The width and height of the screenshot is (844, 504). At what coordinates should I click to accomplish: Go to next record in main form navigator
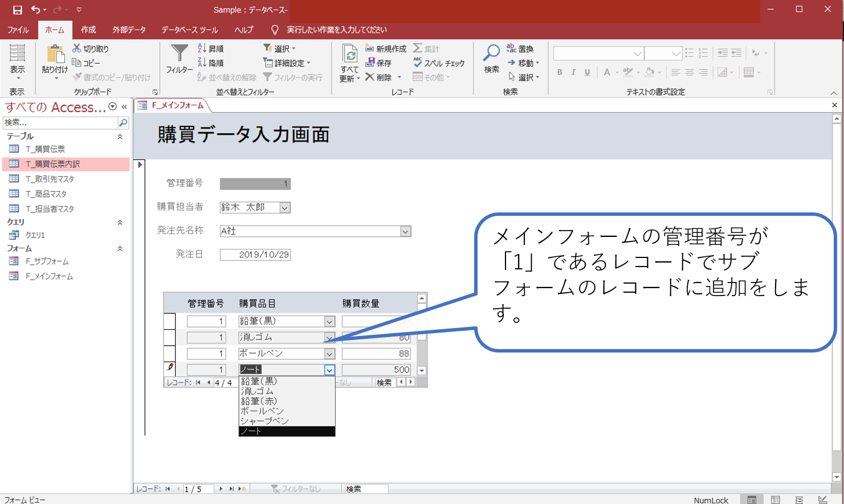click(221, 489)
